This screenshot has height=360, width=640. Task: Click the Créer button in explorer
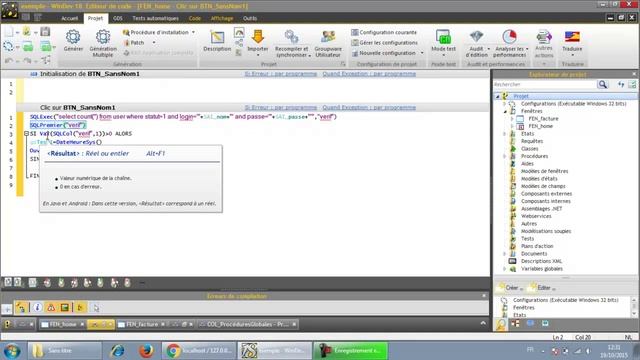pos(510,288)
